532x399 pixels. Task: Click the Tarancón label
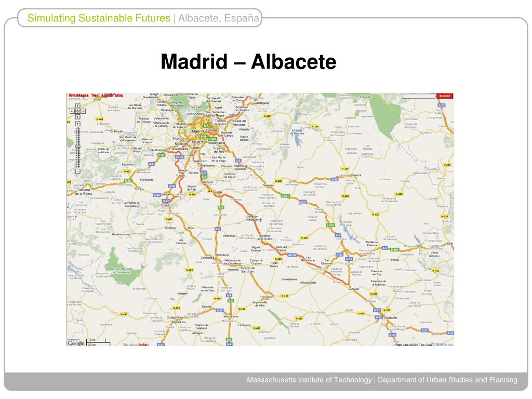point(268,185)
